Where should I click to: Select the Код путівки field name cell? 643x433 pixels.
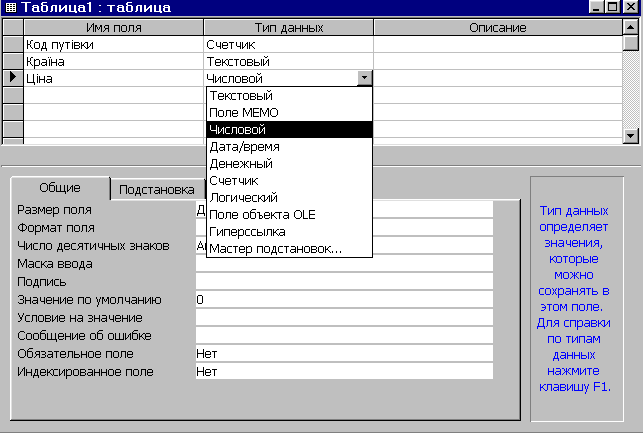(114, 44)
